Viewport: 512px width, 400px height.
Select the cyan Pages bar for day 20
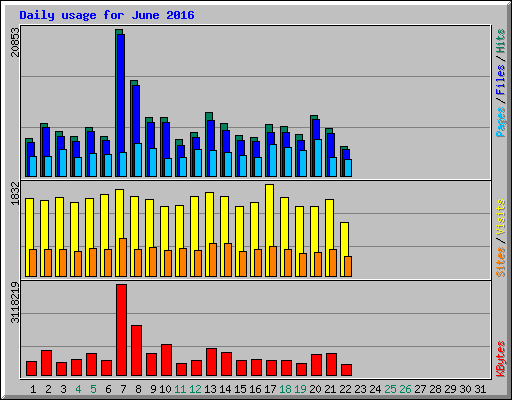(x=318, y=158)
